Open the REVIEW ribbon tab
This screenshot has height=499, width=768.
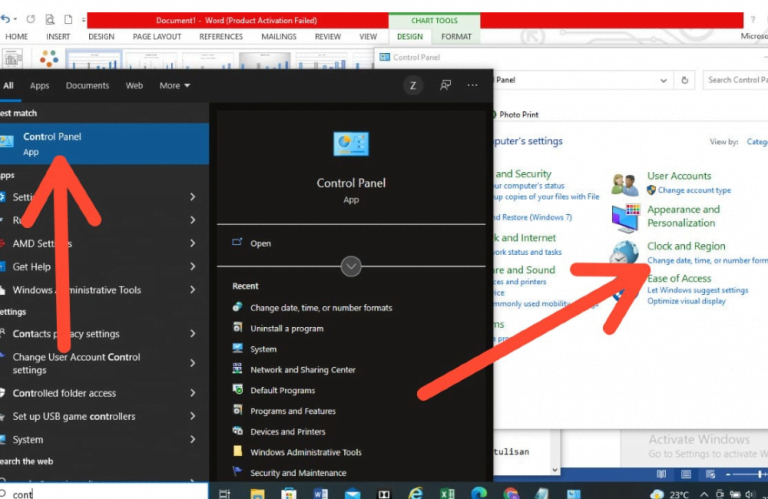click(328, 37)
